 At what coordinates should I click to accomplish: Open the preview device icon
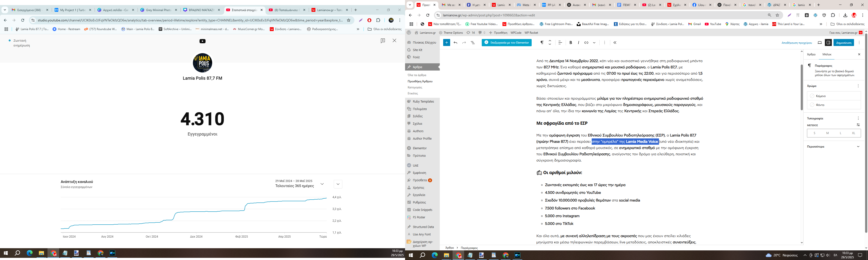coord(820,43)
